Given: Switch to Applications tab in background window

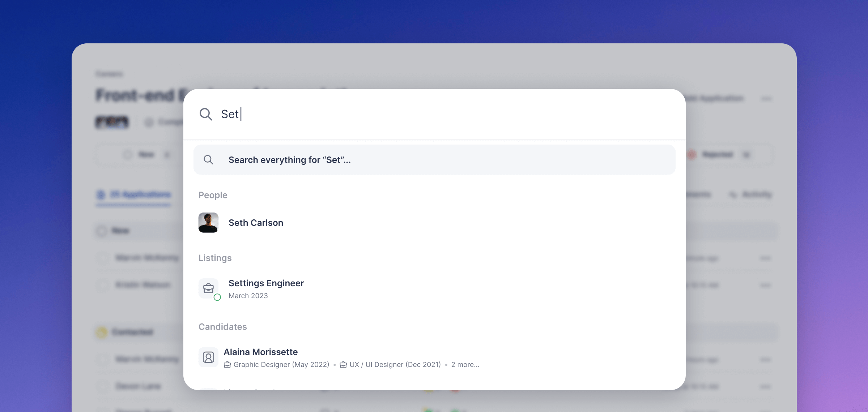Looking at the screenshot, I should 134,195.
